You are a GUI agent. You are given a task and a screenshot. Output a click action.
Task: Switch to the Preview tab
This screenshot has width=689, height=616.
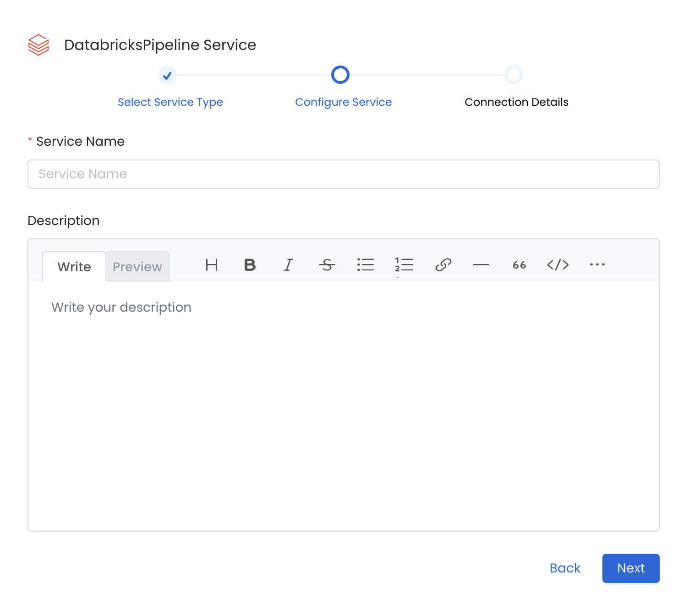137,266
